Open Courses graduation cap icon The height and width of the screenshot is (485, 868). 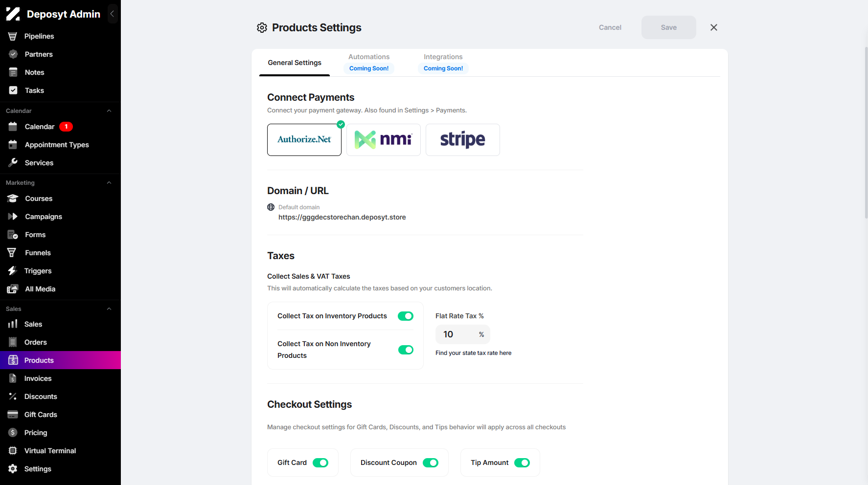pos(13,198)
